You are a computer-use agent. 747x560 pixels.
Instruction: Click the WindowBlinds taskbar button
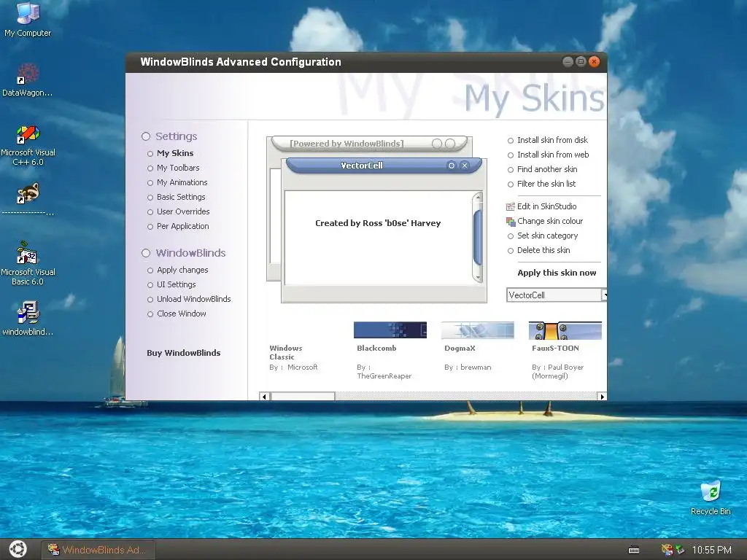pos(98,550)
